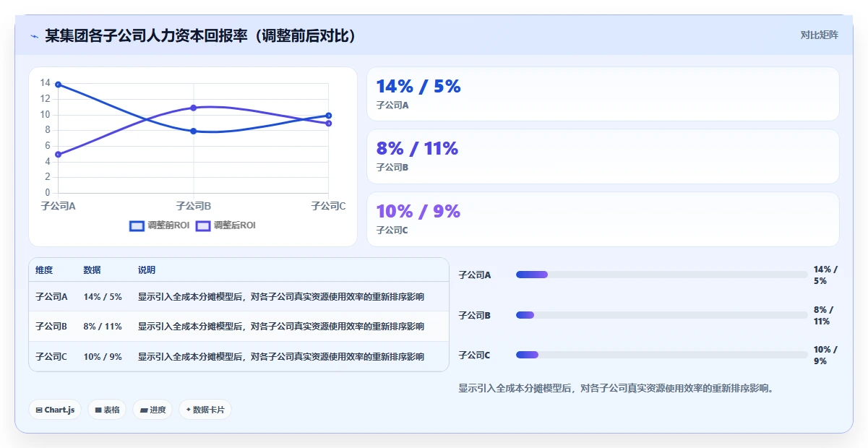Click the icon in the Chart.js tag
The height and width of the screenshot is (448, 868).
[39, 410]
